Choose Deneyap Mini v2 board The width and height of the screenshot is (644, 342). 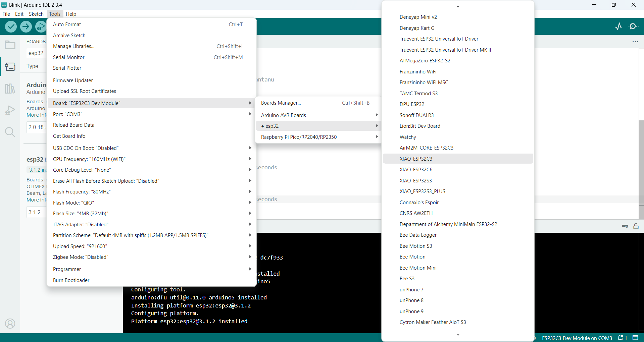[458, 17]
